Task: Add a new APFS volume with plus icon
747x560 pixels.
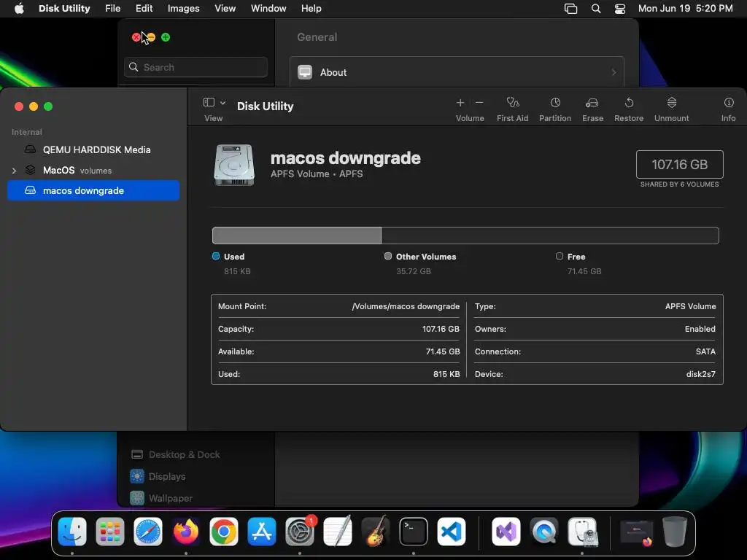Action: pos(460,102)
